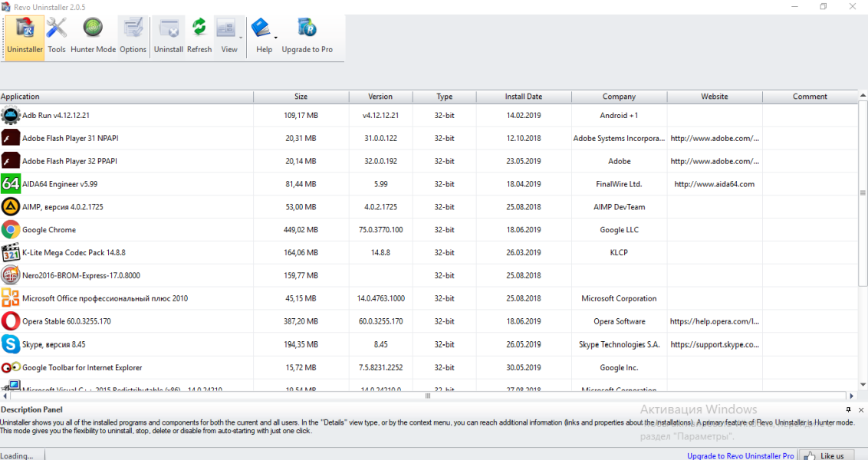Screen dimensions: 868x460
Task: Open the Uninstaller view in the toolbar
Action: point(25,36)
